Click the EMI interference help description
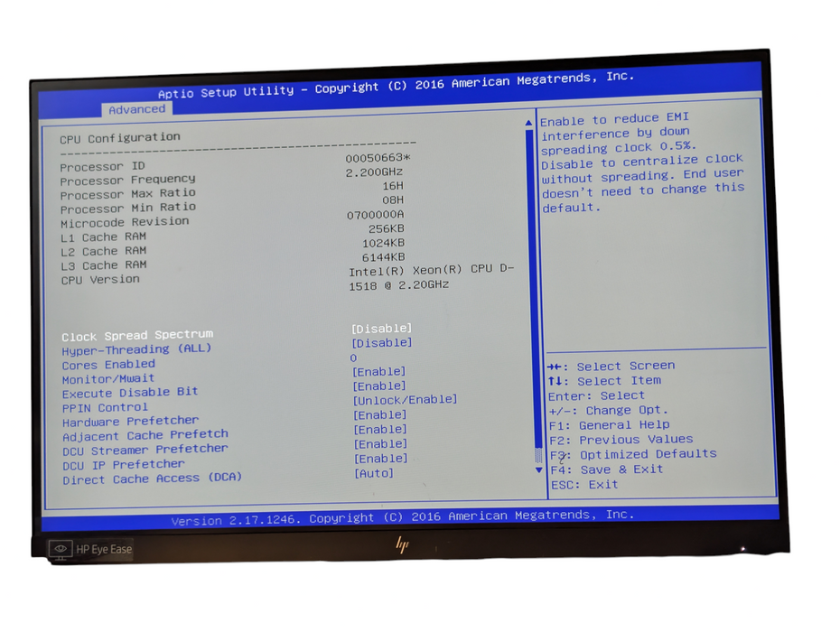Screen dimensions: 840x632 (642, 163)
